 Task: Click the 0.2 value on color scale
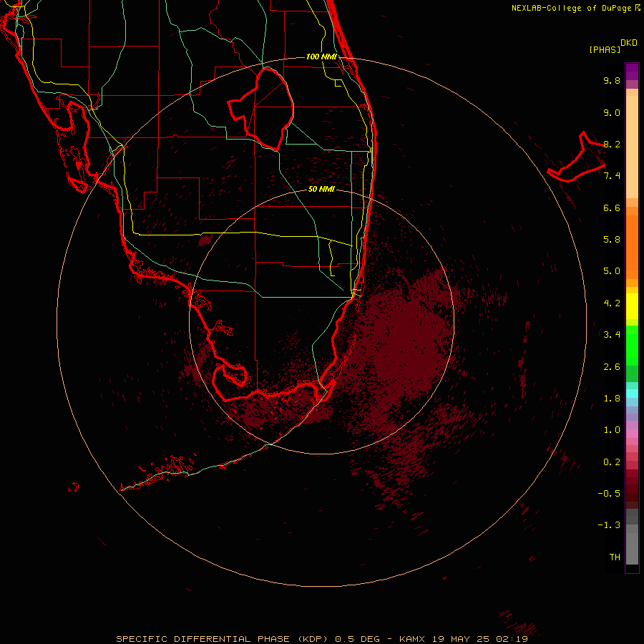[612, 462]
